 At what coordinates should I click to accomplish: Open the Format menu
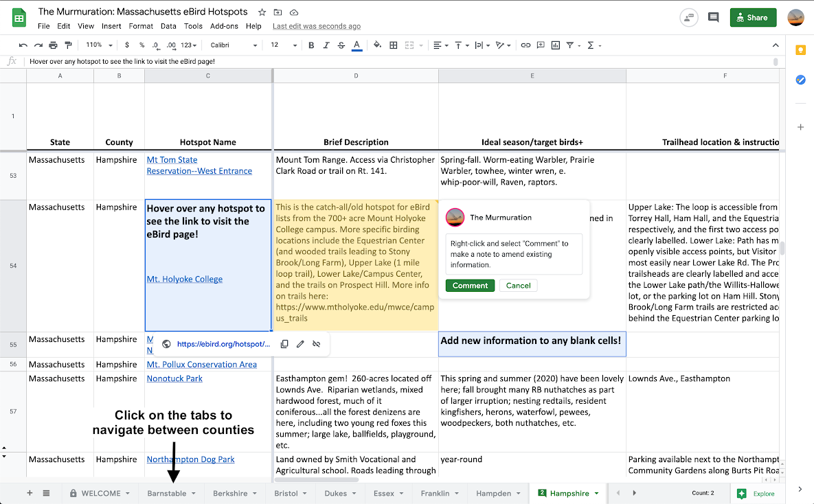tap(141, 26)
